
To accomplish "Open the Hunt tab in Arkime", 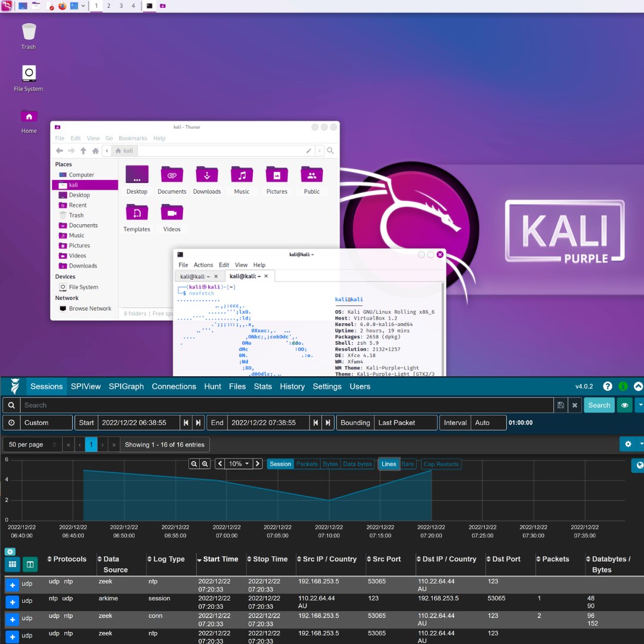I will pyautogui.click(x=212, y=386).
